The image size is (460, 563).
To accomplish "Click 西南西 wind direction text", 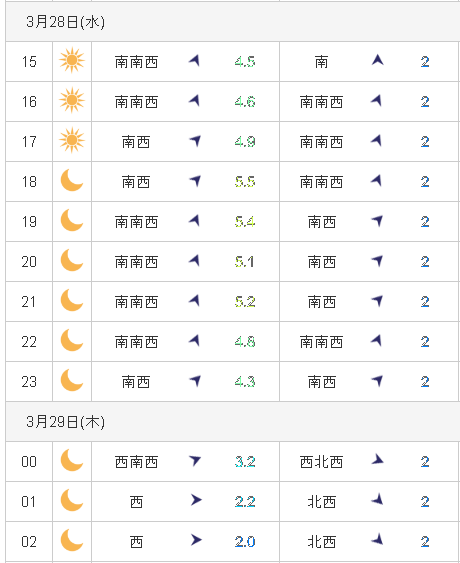I will click(136, 462).
